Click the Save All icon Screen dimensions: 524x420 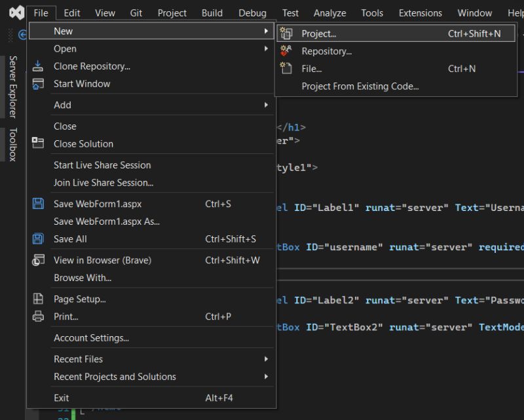pos(38,239)
